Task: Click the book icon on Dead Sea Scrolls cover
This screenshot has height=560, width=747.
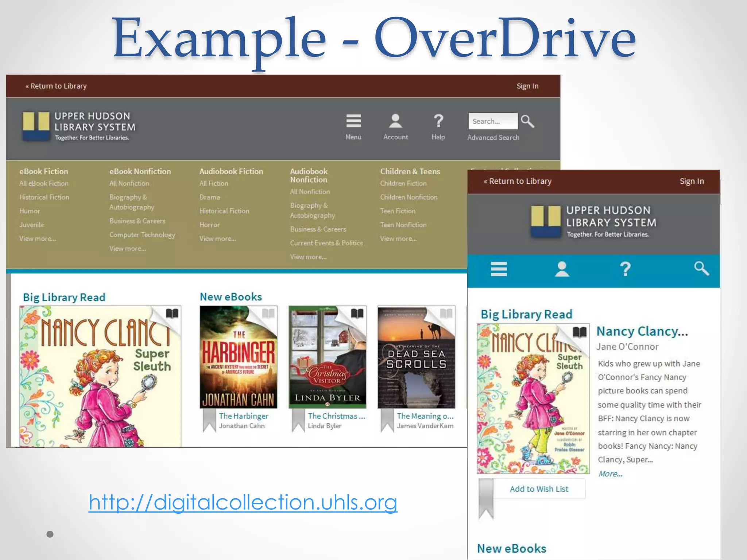Action: (446, 314)
